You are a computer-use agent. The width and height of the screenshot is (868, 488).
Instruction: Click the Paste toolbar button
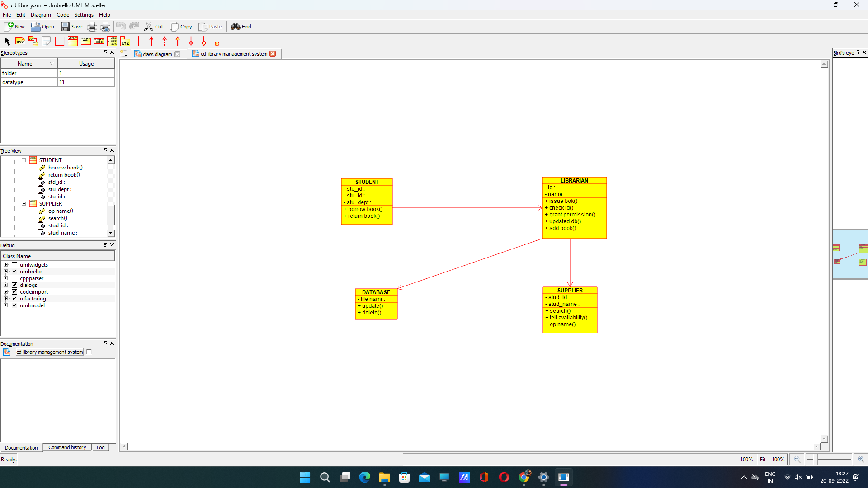(210, 27)
